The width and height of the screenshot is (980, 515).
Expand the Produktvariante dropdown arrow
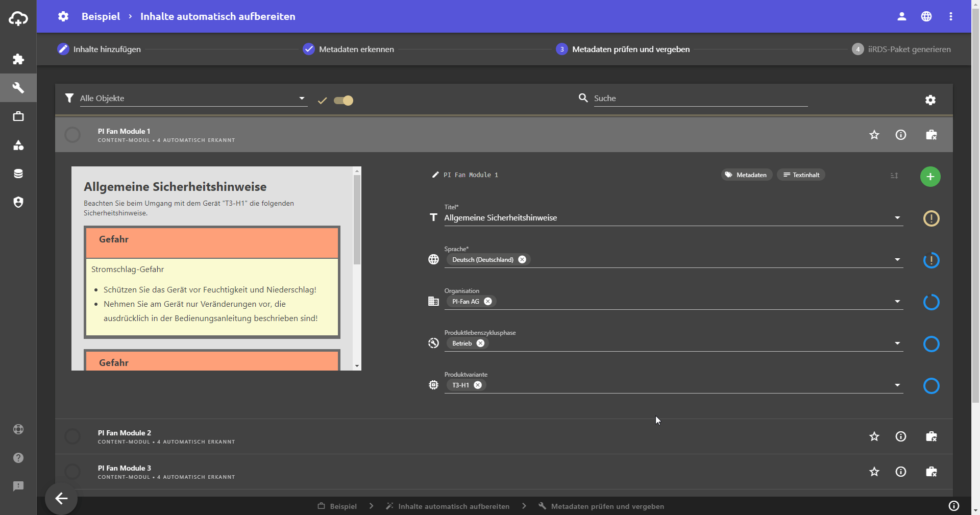click(x=897, y=385)
